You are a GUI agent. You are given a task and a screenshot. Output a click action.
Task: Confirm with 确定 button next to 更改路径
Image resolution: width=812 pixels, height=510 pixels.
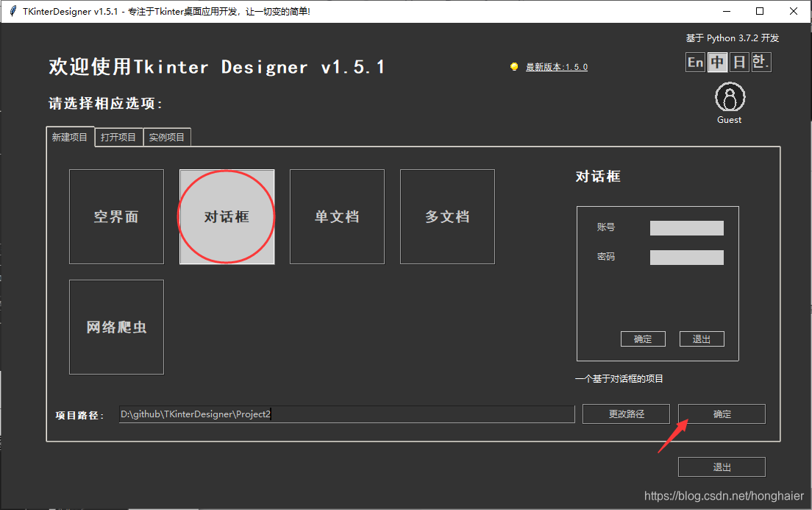click(x=722, y=414)
